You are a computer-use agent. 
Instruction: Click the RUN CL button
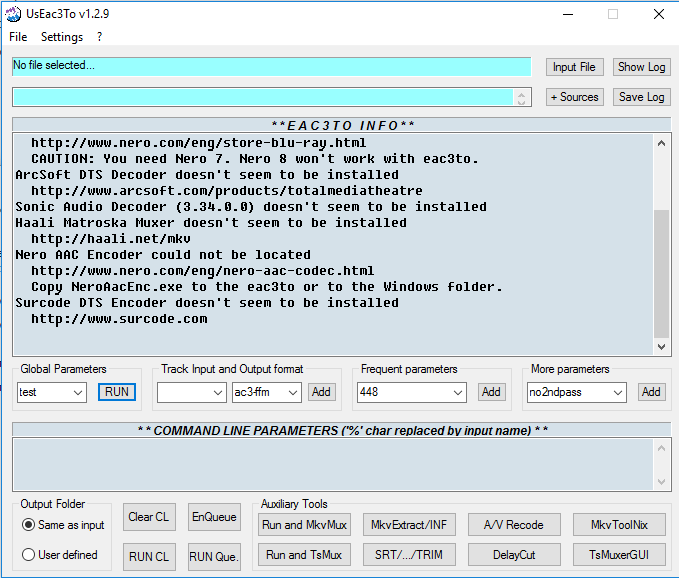149,557
